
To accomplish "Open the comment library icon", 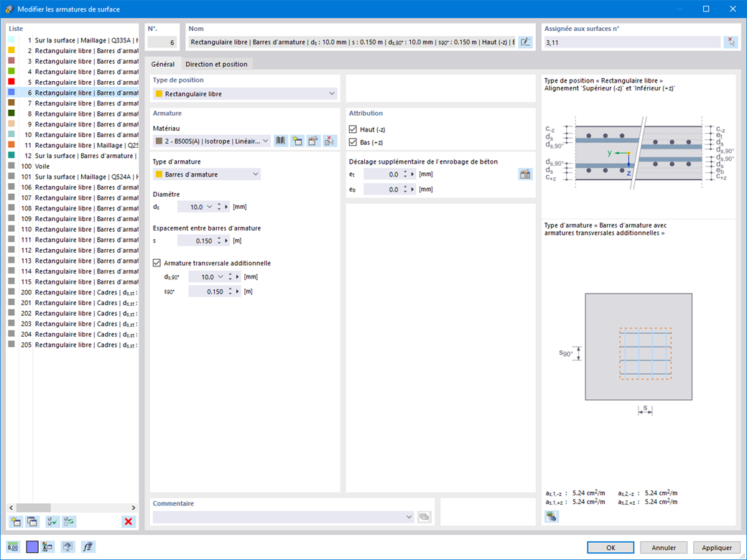I will [424, 517].
